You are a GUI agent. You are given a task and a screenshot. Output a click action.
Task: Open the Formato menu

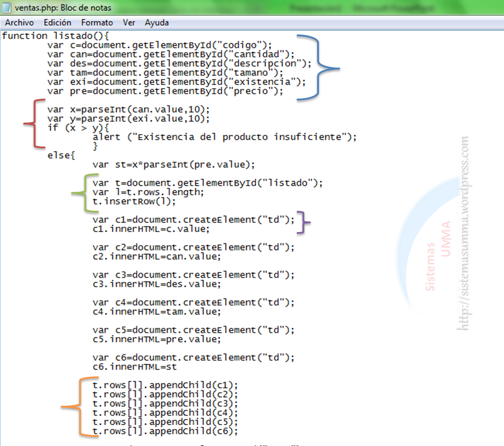(x=97, y=23)
